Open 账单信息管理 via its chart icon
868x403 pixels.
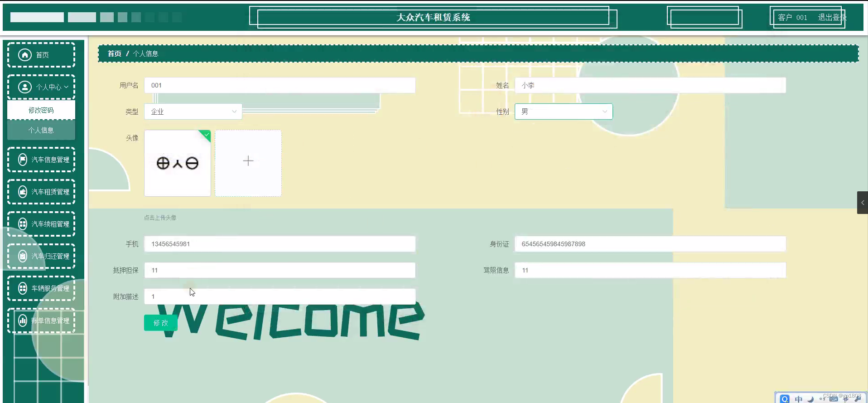click(23, 320)
